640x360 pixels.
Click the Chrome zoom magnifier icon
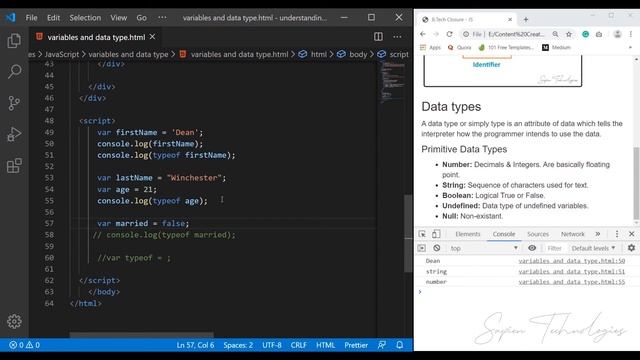(556, 34)
